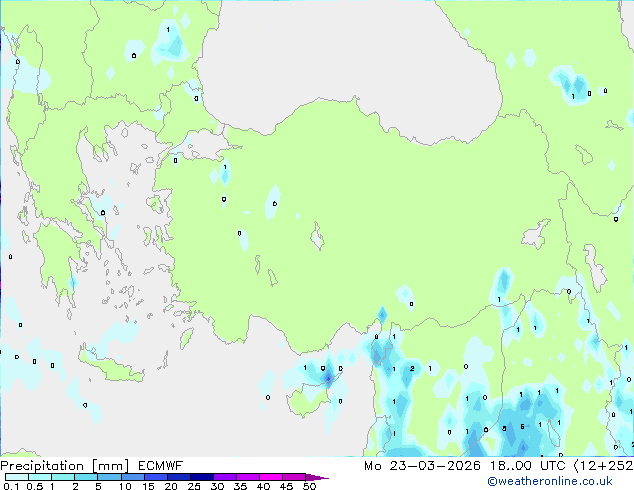Click the '45' legend scale label
634x490 pixels.
pos(286,486)
